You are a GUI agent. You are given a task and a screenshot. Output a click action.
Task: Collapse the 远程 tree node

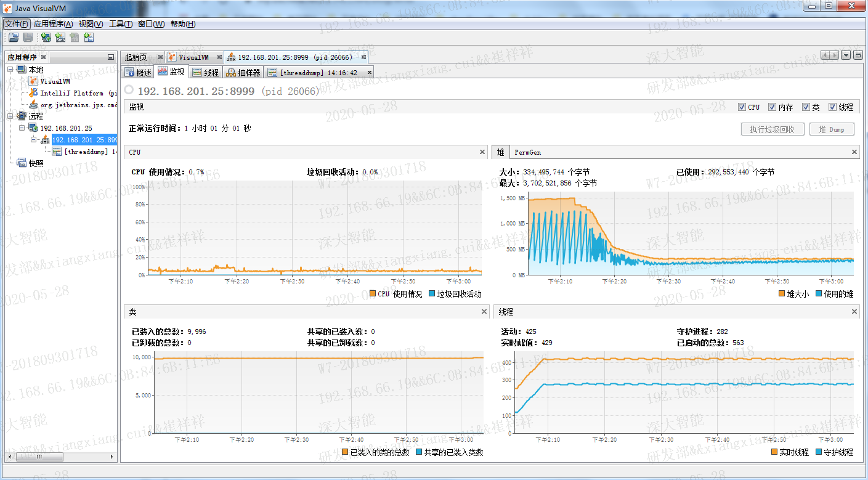coord(10,116)
